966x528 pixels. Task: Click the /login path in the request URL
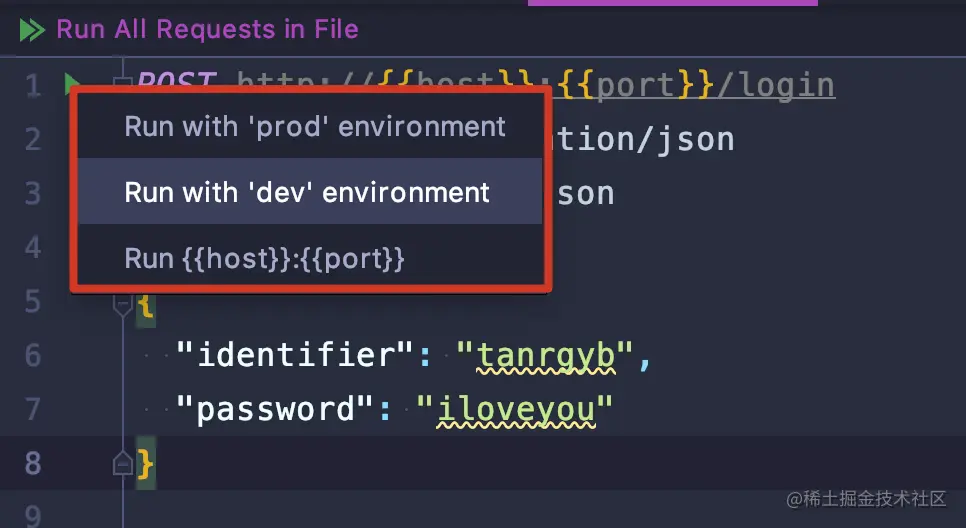pyautogui.click(x=775, y=86)
